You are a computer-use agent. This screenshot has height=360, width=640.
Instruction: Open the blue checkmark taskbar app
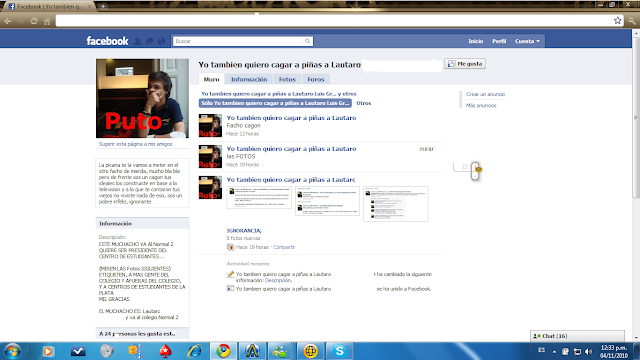78,351
